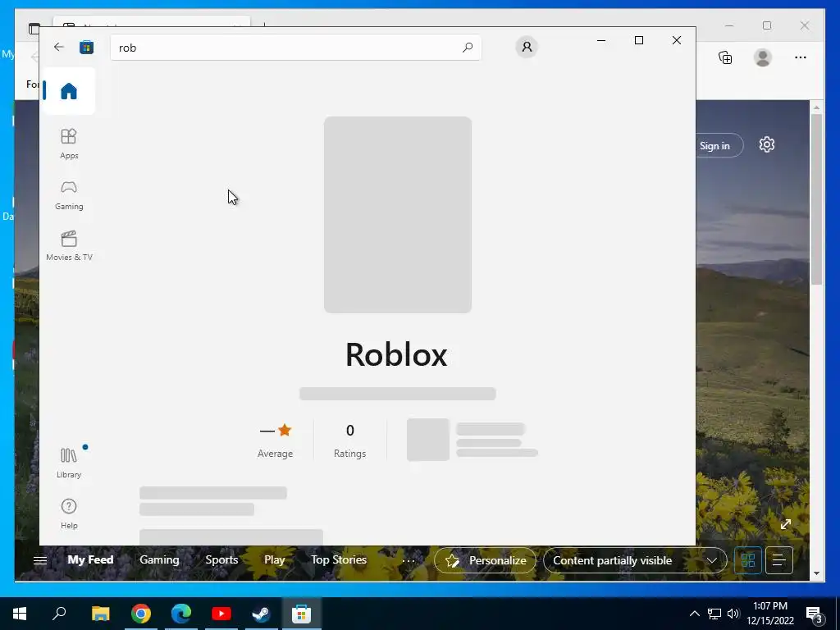Open Apps section in Store sidebar
840x630 pixels.
(x=69, y=144)
